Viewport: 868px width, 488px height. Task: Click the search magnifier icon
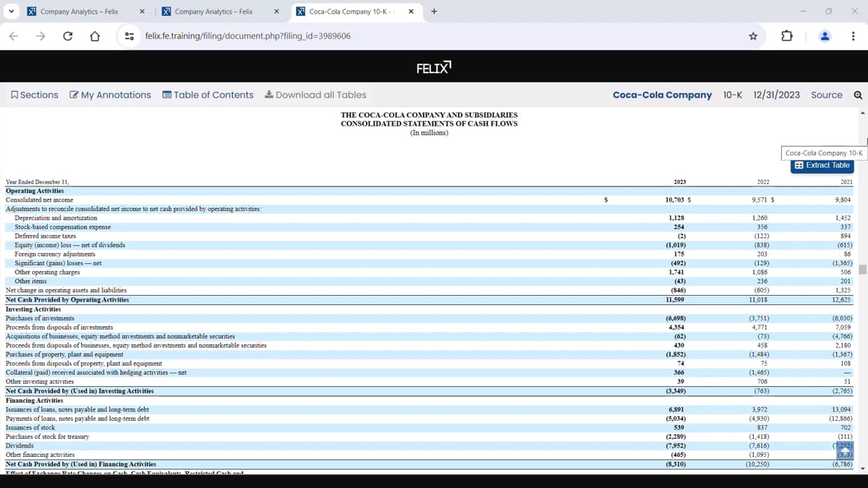[x=858, y=95]
